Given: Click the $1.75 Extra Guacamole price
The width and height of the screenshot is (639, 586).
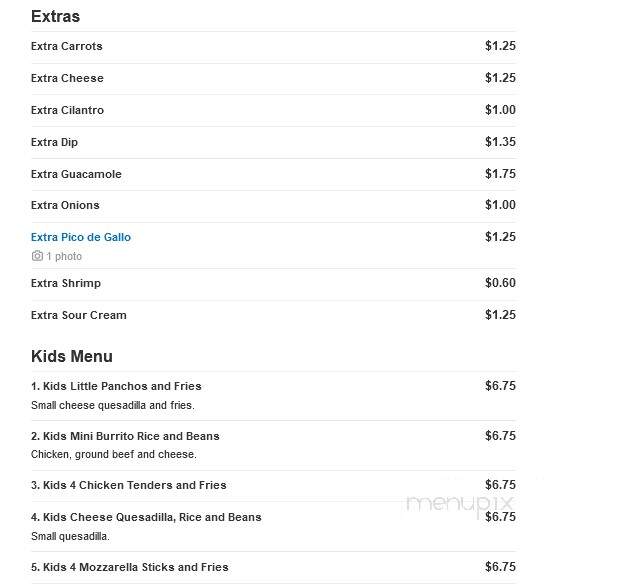Looking at the screenshot, I should point(500,174).
